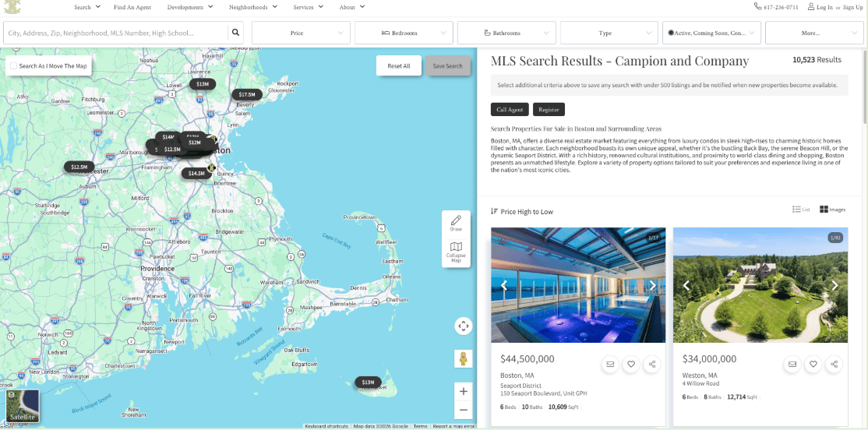868x430 pixels.
Task: Open the Price filter dropdown
Action: 301,33
